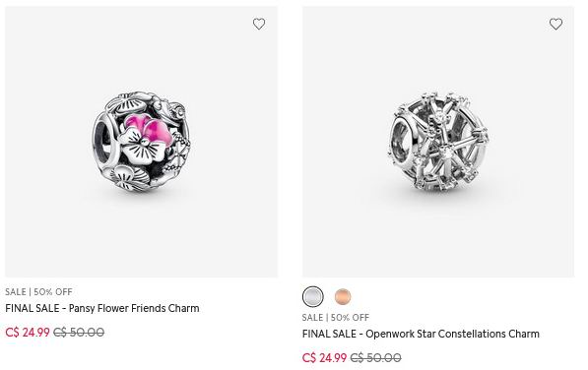Choose the rose gold color swatch
This screenshot has width=588, height=370.
coord(343,296)
